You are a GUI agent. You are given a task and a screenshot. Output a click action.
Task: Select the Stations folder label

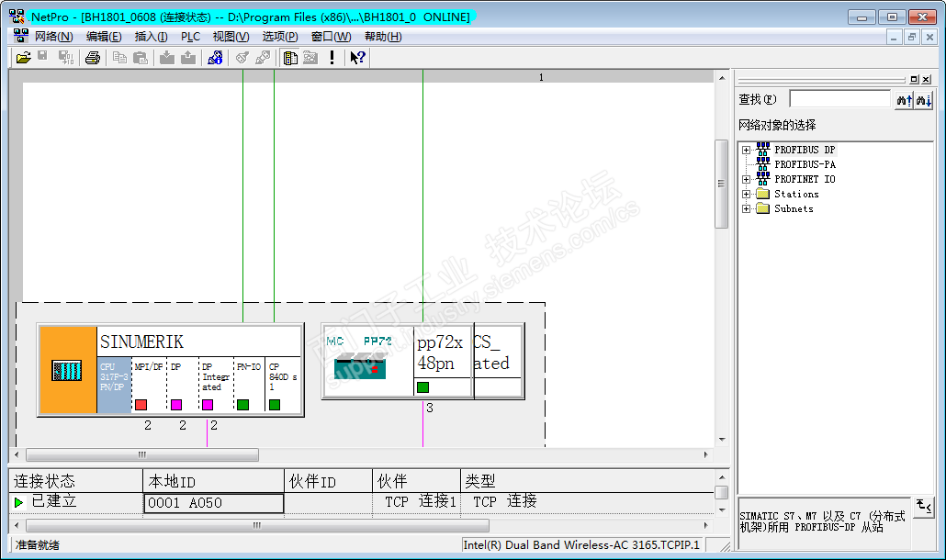[x=796, y=194]
